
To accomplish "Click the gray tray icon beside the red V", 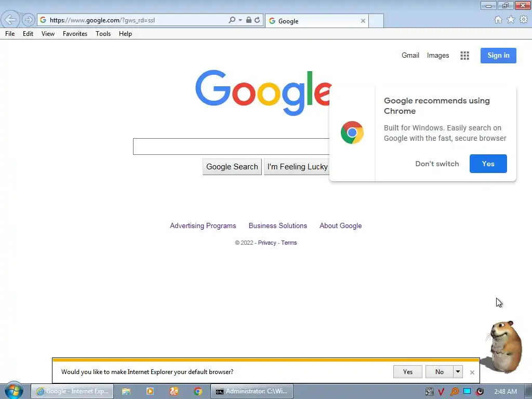I will 430,392.
